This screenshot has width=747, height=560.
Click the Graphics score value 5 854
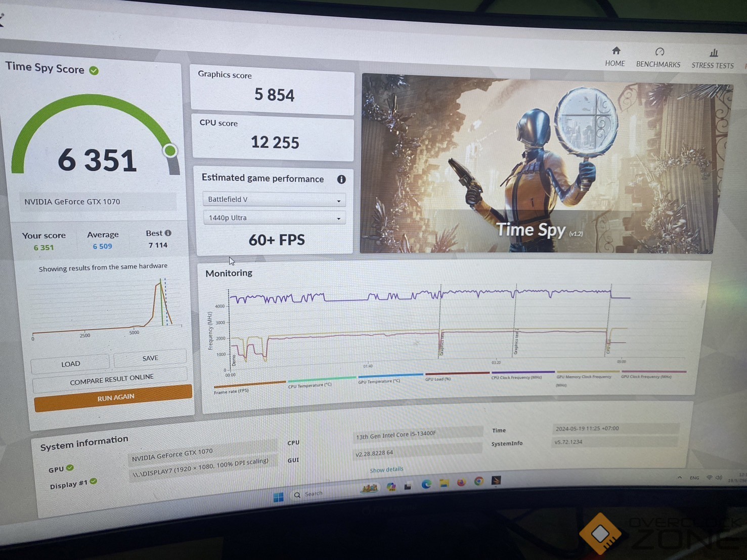(274, 95)
